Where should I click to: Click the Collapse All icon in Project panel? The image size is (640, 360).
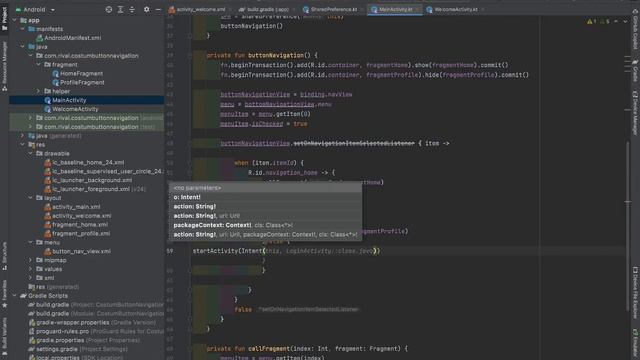(x=132, y=9)
